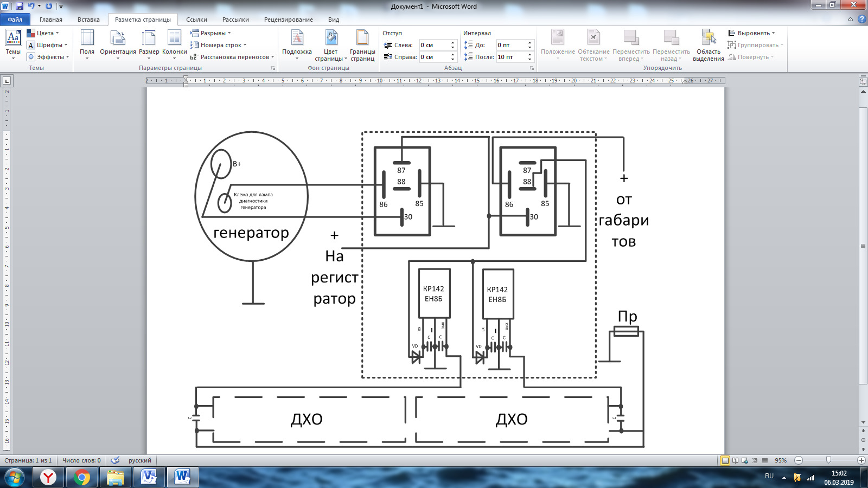868x488 pixels.
Task: Open theme Effects (Эффекты) dropdown
Action: tap(48, 57)
